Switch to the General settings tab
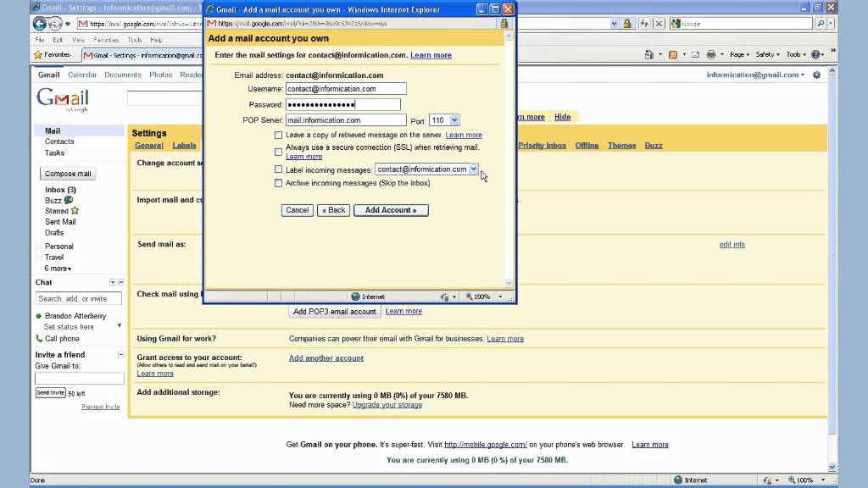 click(149, 146)
